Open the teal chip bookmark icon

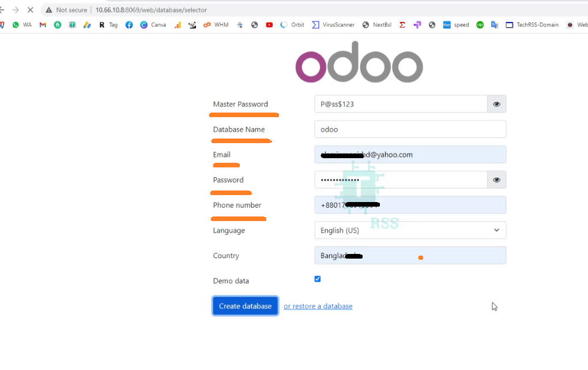[72, 25]
